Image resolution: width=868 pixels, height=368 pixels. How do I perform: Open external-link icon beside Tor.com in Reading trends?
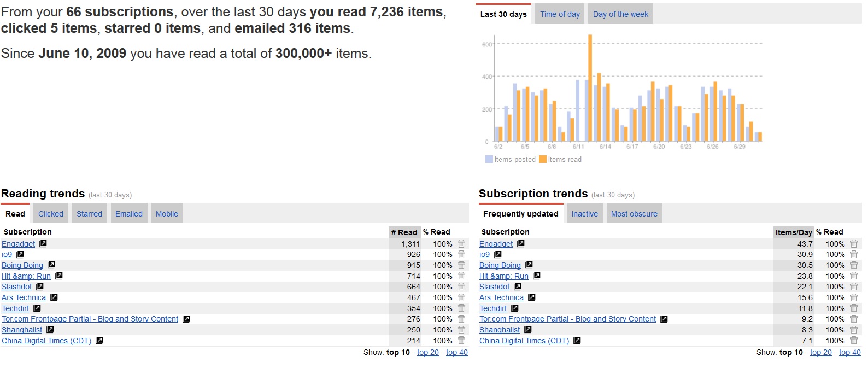click(186, 319)
